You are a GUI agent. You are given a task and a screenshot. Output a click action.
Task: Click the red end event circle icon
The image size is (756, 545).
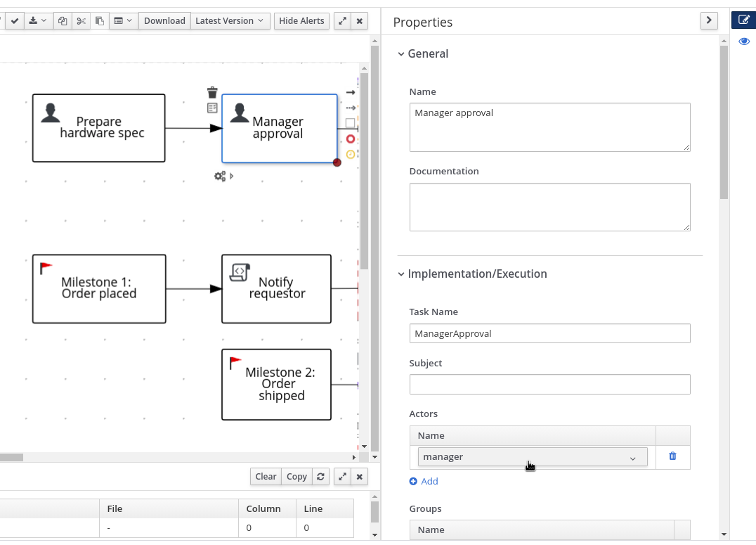click(351, 139)
